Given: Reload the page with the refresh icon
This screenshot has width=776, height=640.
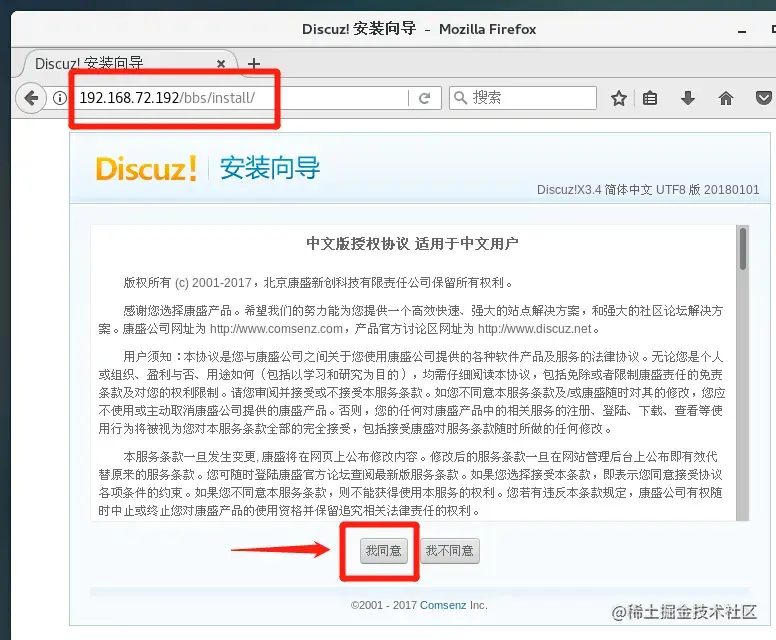Looking at the screenshot, I should point(424,98).
